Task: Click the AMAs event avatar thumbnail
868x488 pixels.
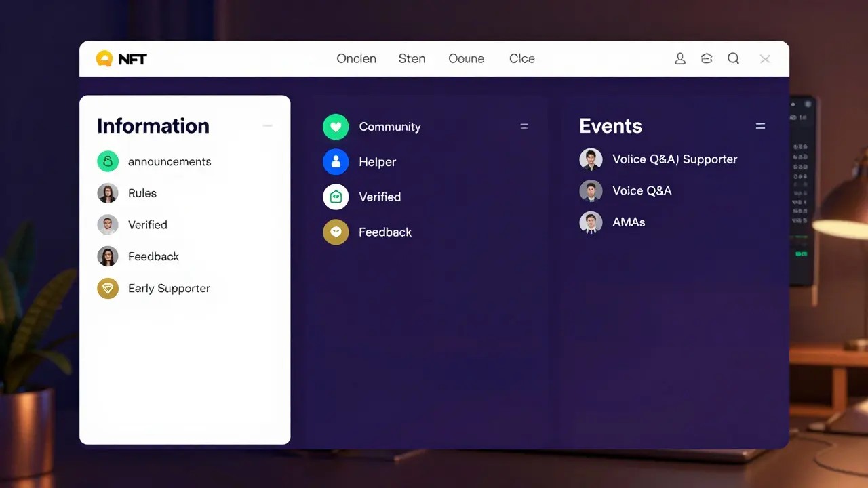Action: (591, 222)
